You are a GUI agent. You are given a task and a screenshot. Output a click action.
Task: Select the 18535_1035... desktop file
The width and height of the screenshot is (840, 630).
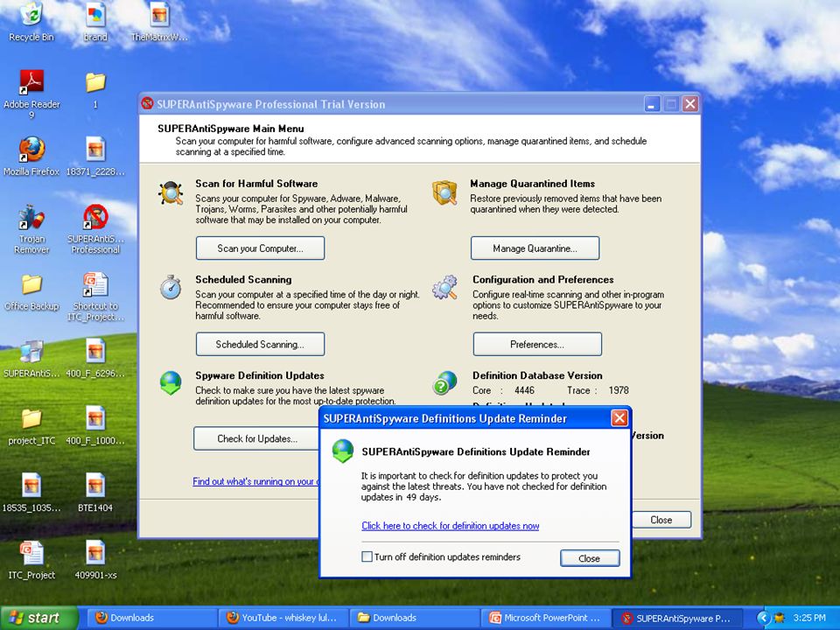click(31, 486)
